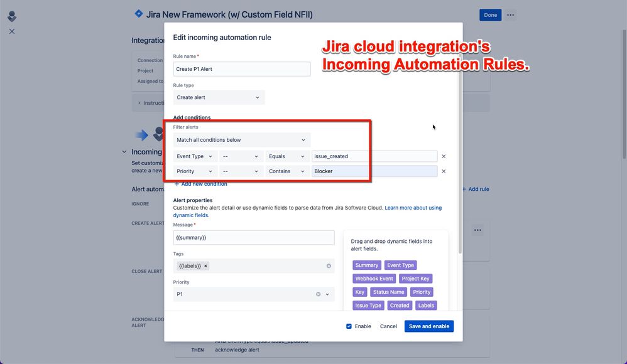Click the Jira diamond icon beside the title
The image size is (627, 364).
point(138,14)
